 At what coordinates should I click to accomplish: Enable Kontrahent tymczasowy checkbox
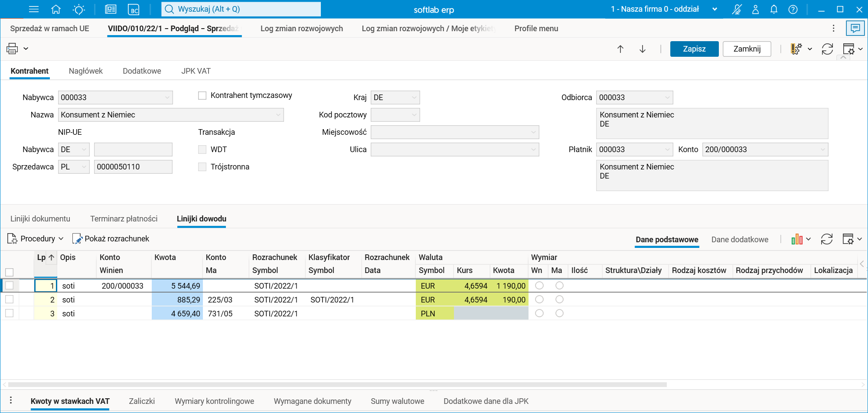pyautogui.click(x=202, y=95)
